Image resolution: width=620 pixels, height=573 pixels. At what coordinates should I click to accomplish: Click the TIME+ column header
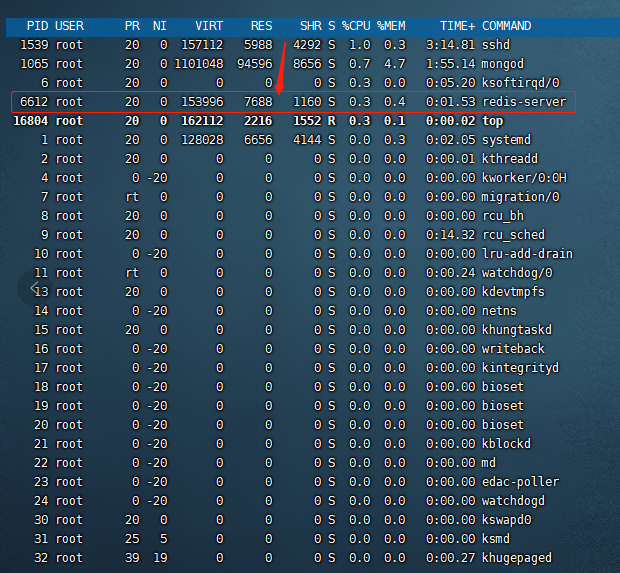pyautogui.click(x=457, y=26)
